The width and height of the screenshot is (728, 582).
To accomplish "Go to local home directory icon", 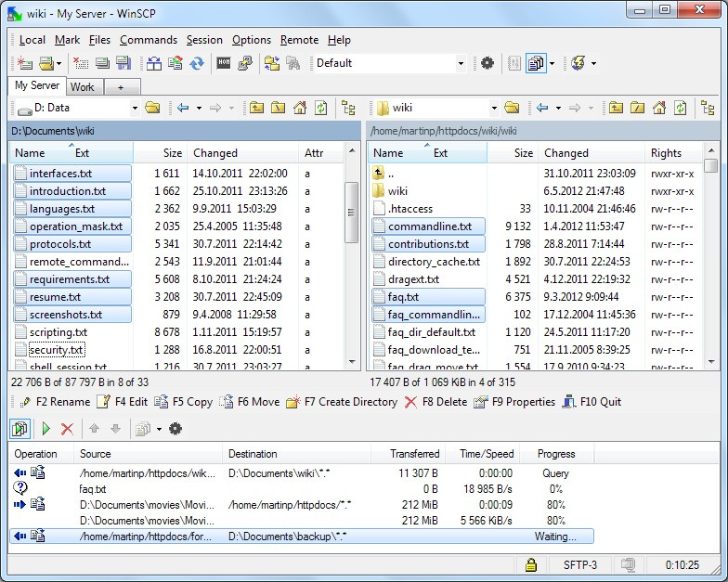I will pyautogui.click(x=300, y=108).
